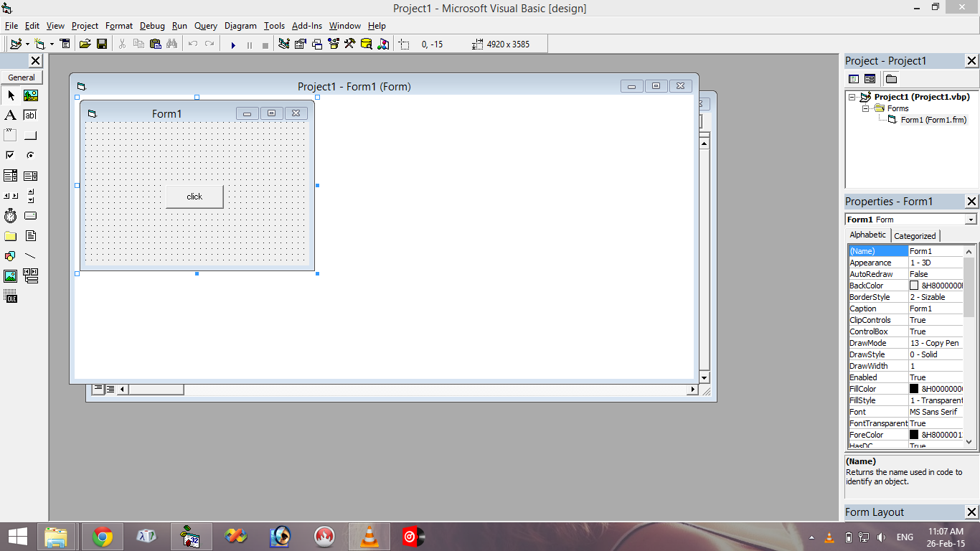Screen dimensions: 980x551
Task: Open the Properties object selector dropdown
Action: 971,220
